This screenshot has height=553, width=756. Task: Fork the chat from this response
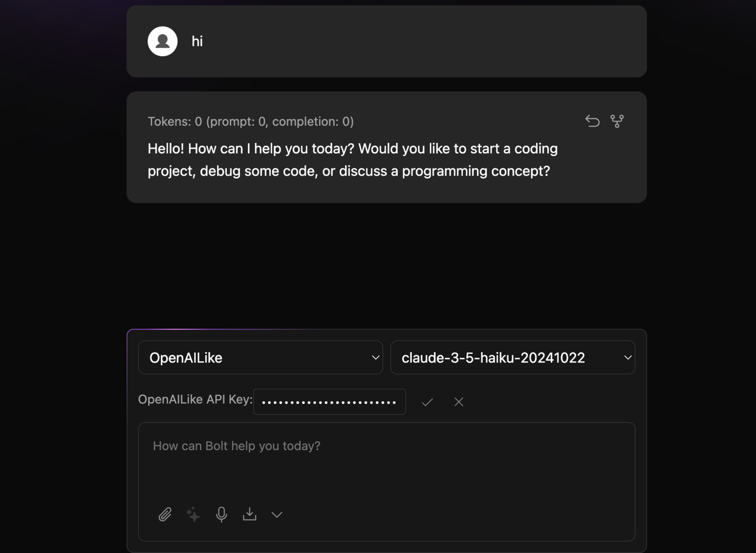pos(617,121)
